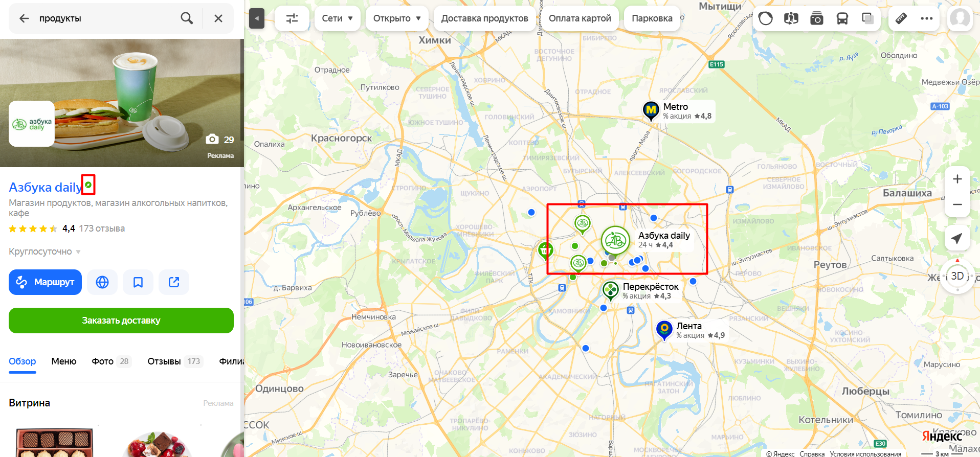The width and height of the screenshot is (980, 457).
Task: Enable the Парковка filter chip
Action: pyautogui.click(x=652, y=18)
